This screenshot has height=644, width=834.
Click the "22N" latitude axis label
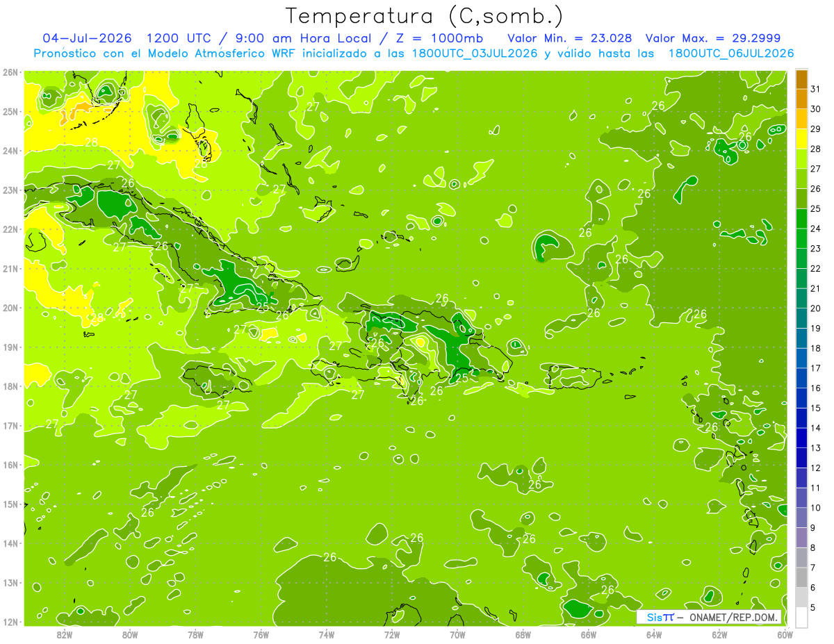point(10,229)
